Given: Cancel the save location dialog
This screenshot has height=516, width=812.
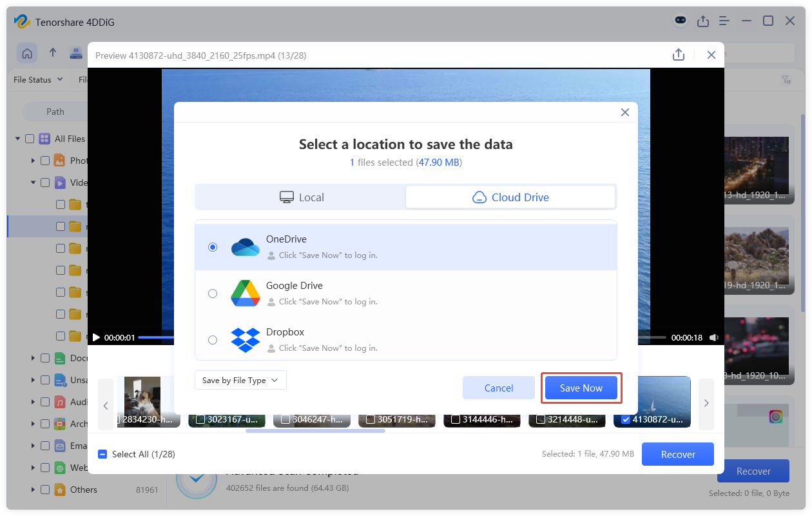Looking at the screenshot, I should coord(498,388).
